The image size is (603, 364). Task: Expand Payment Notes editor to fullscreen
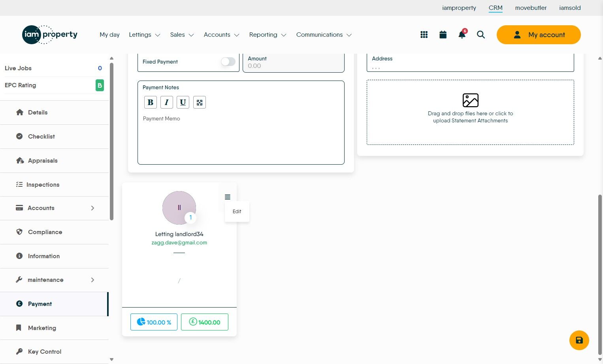(200, 102)
